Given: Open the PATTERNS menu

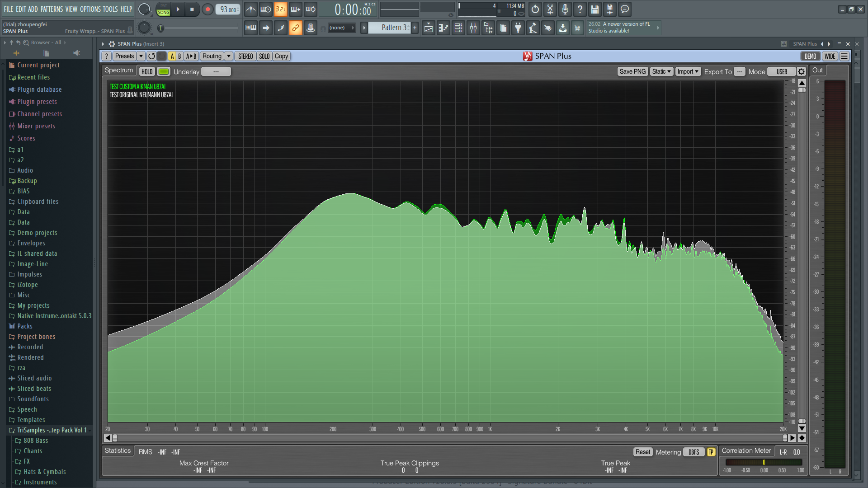Looking at the screenshot, I should click(52, 9).
